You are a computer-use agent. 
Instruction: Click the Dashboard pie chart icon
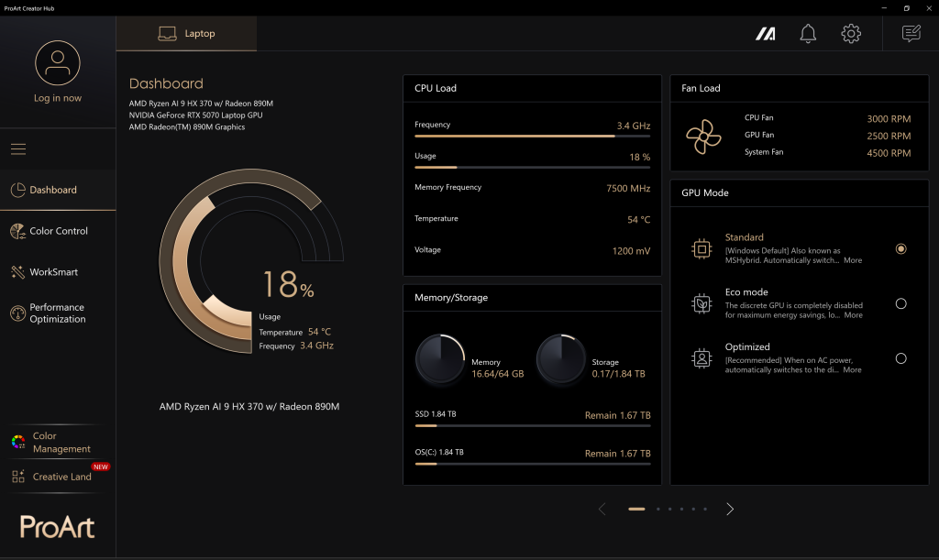point(18,190)
